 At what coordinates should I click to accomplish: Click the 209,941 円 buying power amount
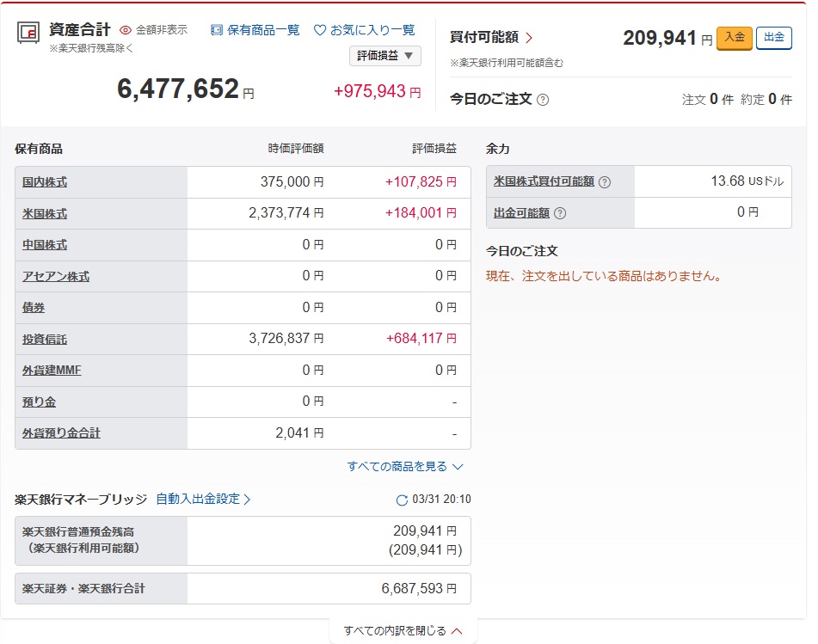click(667, 38)
